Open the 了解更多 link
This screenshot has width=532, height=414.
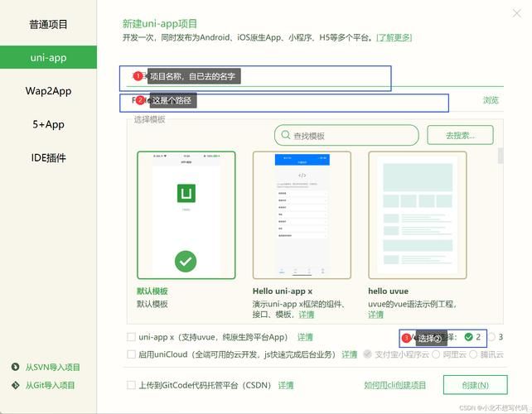pyautogui.click(x=394, y=37)
